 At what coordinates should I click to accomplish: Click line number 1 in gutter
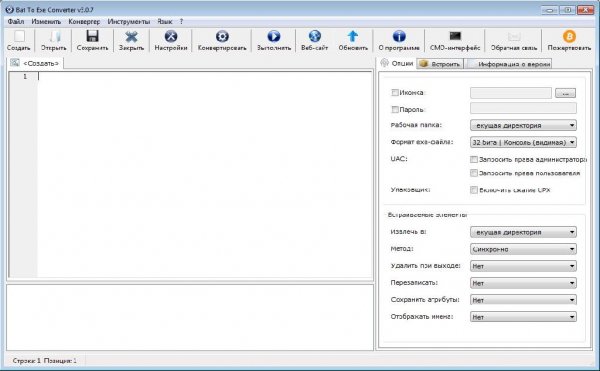25,76
